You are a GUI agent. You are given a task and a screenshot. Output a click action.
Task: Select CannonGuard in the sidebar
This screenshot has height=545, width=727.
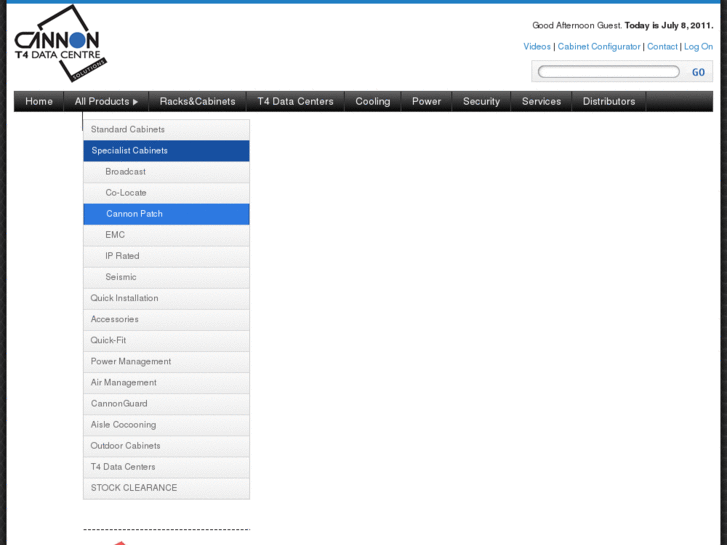tap(166, 404)
